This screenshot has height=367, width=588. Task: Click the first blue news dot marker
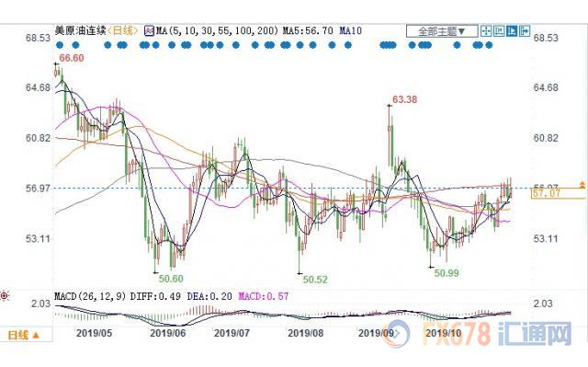click(x=59, y=45)
